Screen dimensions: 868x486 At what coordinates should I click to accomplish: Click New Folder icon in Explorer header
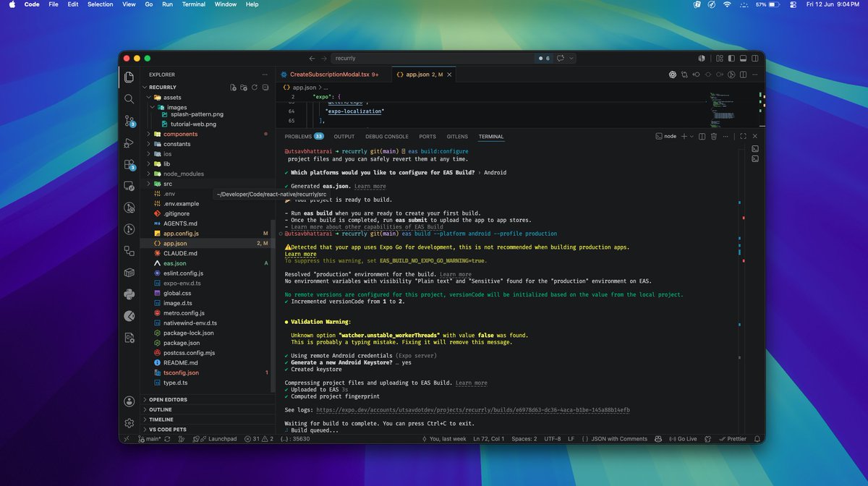[x=243, y=88]
